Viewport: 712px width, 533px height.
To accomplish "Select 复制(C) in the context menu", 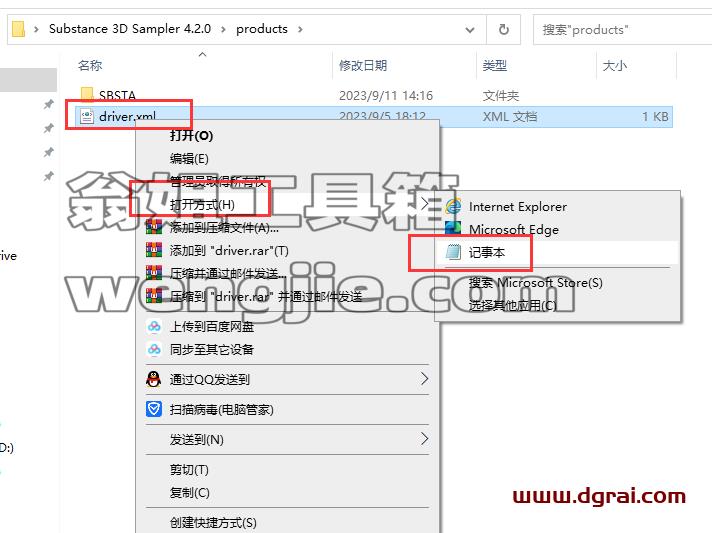I will (189, 492).
